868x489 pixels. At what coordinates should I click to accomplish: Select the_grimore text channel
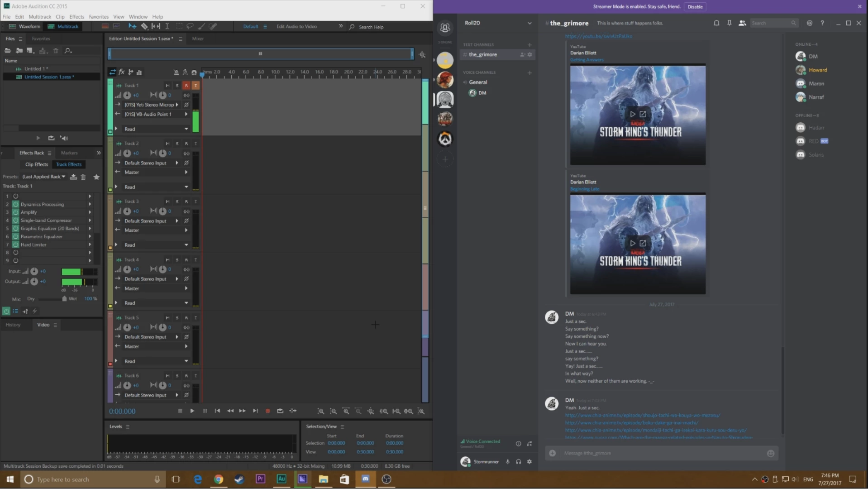(497, 55)
